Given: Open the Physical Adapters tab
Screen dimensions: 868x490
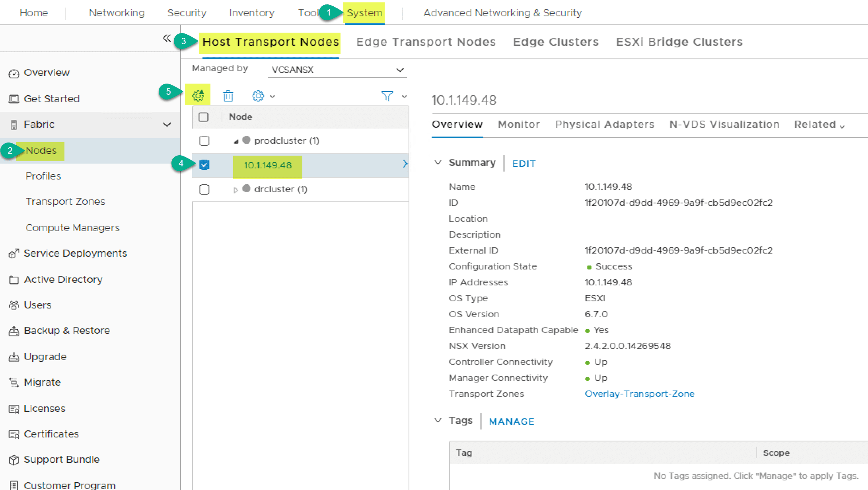Looking at the screenshot, I should pyautogui.click(x=604, y=125).
